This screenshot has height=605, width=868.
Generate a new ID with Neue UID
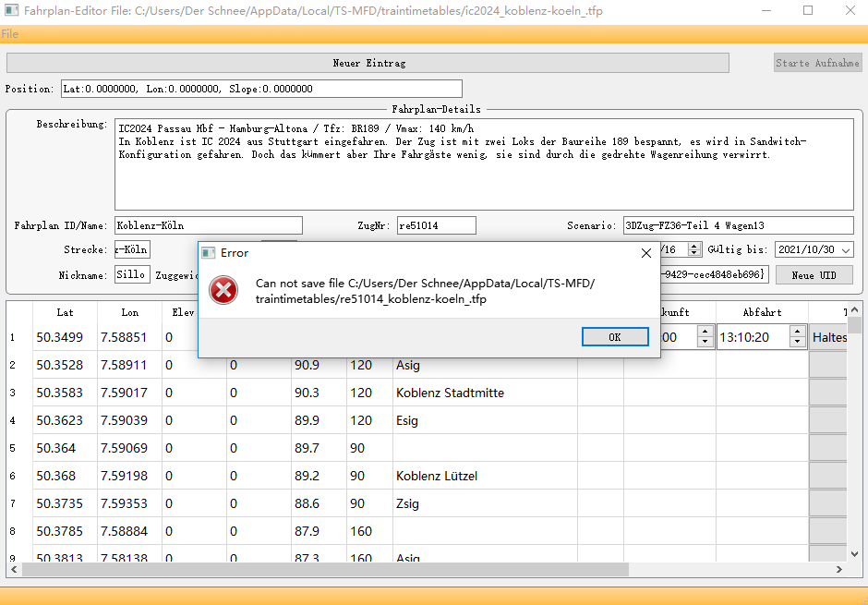click(x=814, y=275)
